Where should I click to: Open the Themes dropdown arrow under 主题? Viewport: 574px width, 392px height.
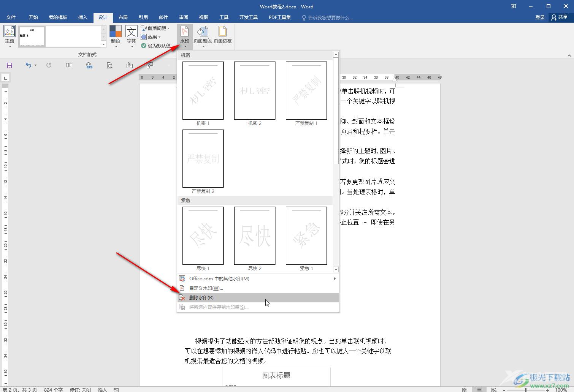(10, 46)
